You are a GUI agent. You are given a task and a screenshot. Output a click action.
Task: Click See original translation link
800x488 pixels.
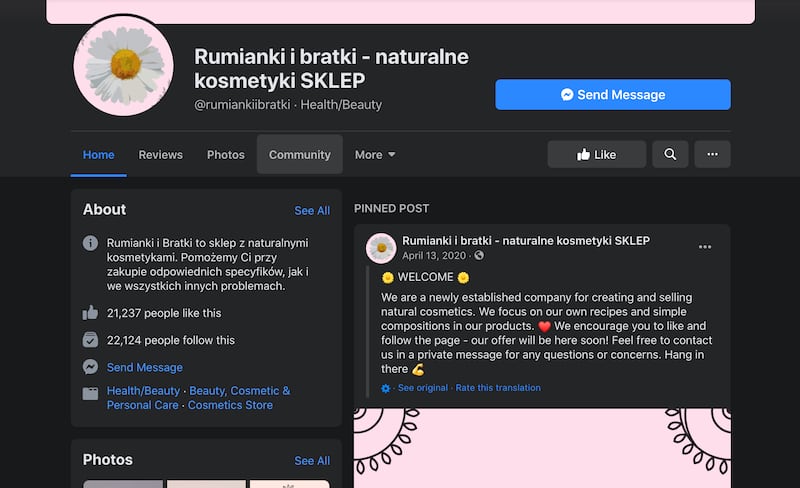pos(422,388)
